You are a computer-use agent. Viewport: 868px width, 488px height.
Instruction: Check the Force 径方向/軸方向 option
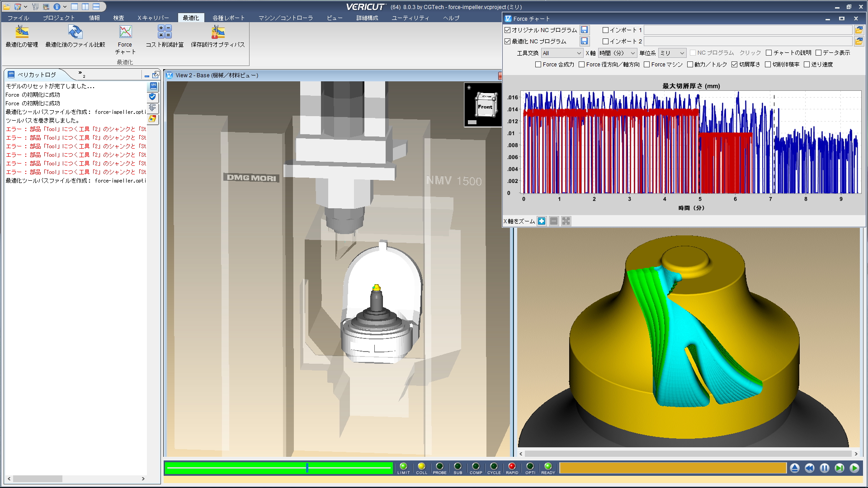coord(581,65)
